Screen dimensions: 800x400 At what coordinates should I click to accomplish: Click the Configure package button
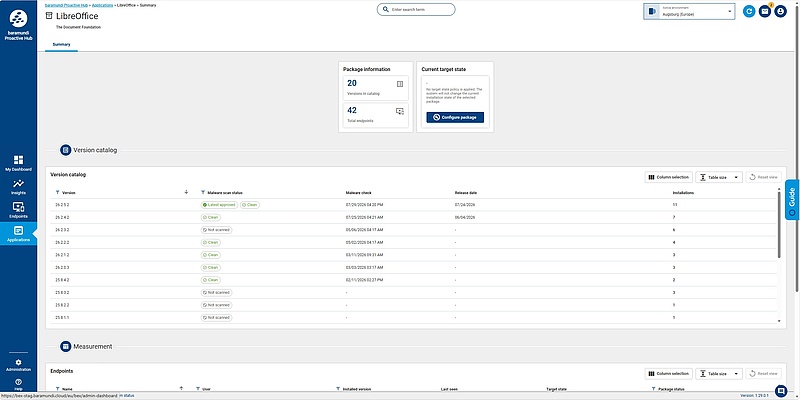click(455, 117)
